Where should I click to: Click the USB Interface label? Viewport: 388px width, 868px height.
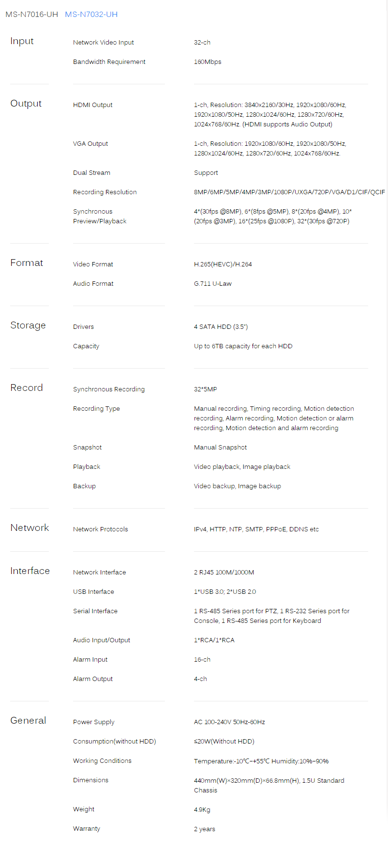(x=94, y=592)
